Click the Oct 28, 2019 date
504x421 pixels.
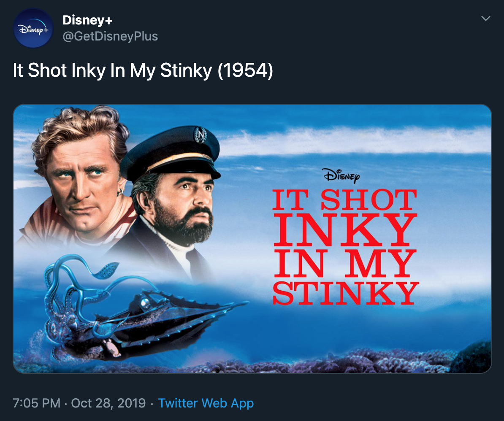click(x=108, y=403)
